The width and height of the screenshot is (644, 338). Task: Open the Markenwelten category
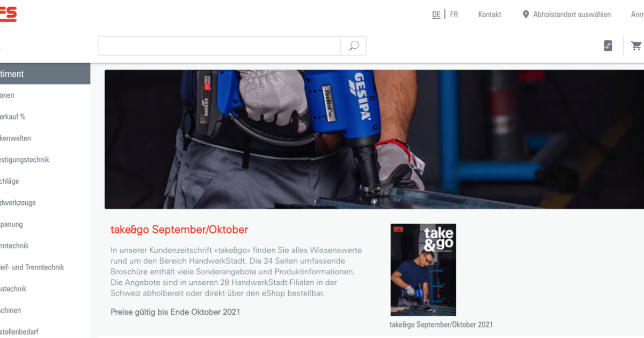pyautogui.click(x=16, y=138)
